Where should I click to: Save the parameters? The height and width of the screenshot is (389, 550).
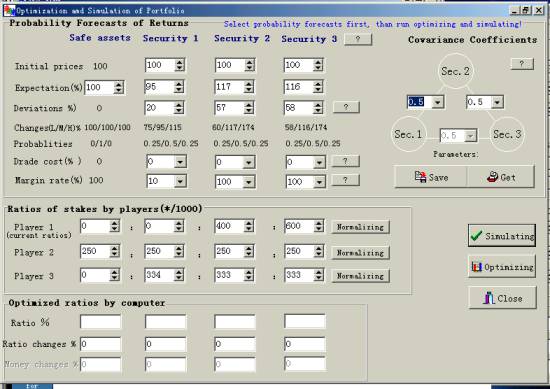(x=430, y=177)
